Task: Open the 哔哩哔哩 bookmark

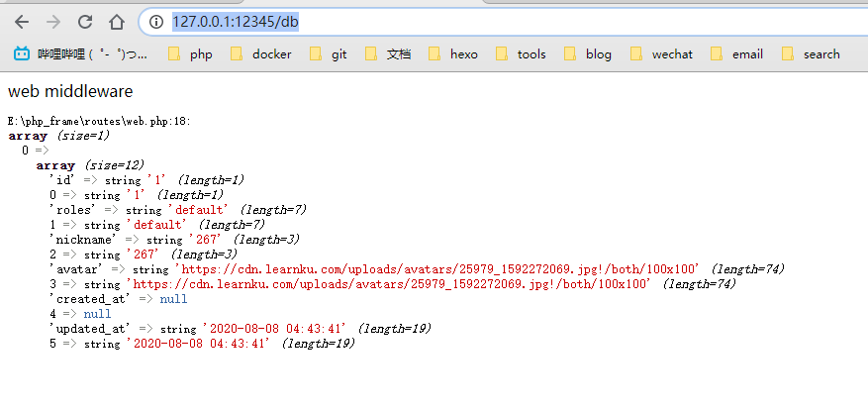Action: (x=81, y=54)
